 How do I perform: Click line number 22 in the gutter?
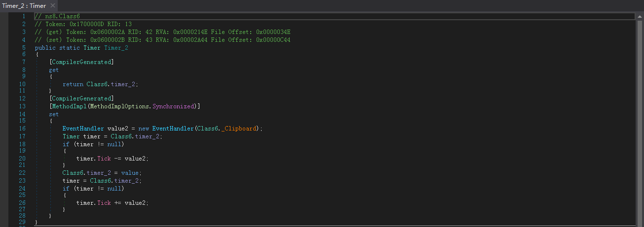pos(23,173)
